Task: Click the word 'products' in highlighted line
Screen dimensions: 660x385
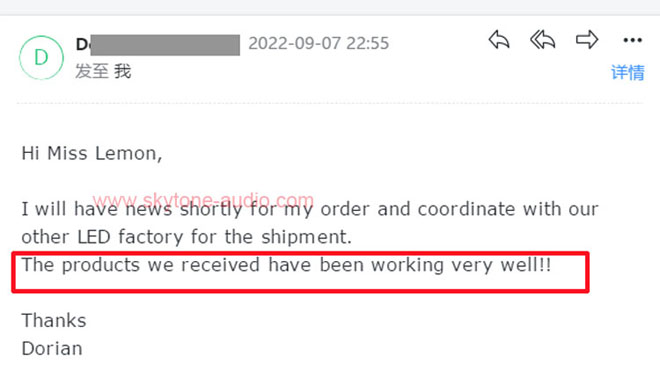Action: (101, 266)
